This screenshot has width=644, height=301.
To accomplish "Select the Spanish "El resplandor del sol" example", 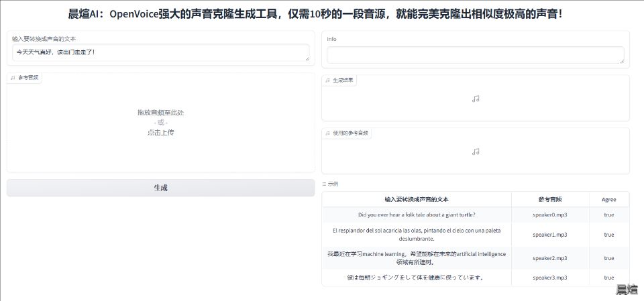I will coord(417,234).
